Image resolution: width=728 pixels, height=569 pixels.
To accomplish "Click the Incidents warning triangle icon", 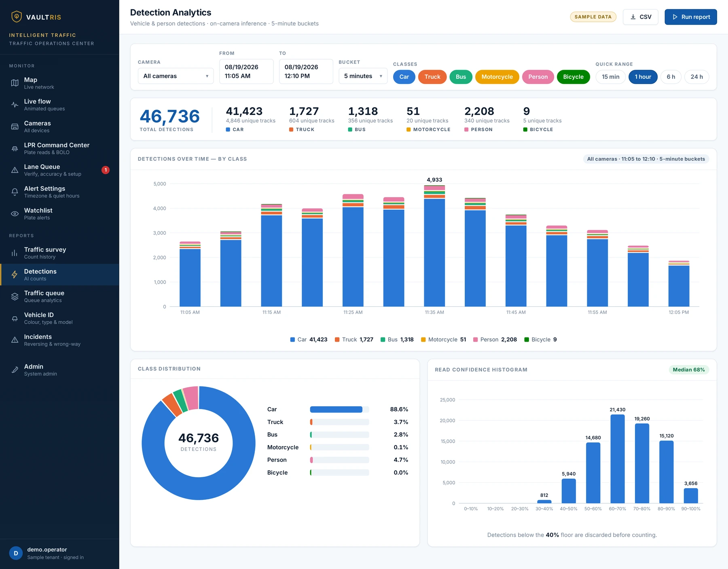I will [15, 340].
